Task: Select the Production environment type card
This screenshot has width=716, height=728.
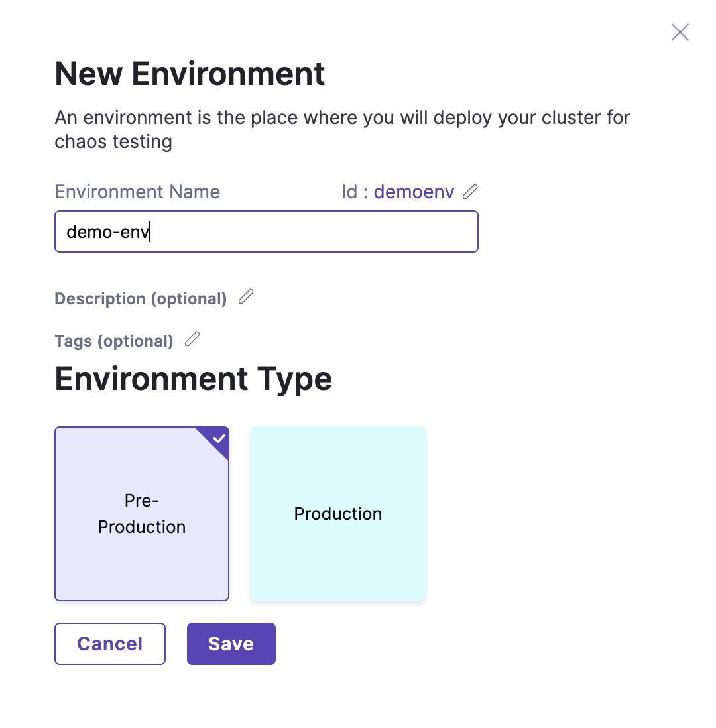Action: coord(338,514)
